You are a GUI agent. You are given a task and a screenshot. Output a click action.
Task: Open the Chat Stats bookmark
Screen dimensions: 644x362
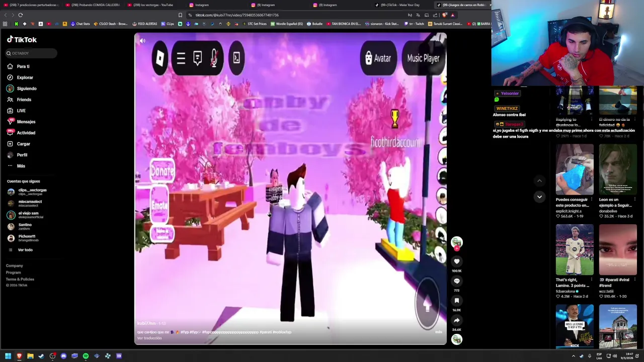click(x=80, y=24)
